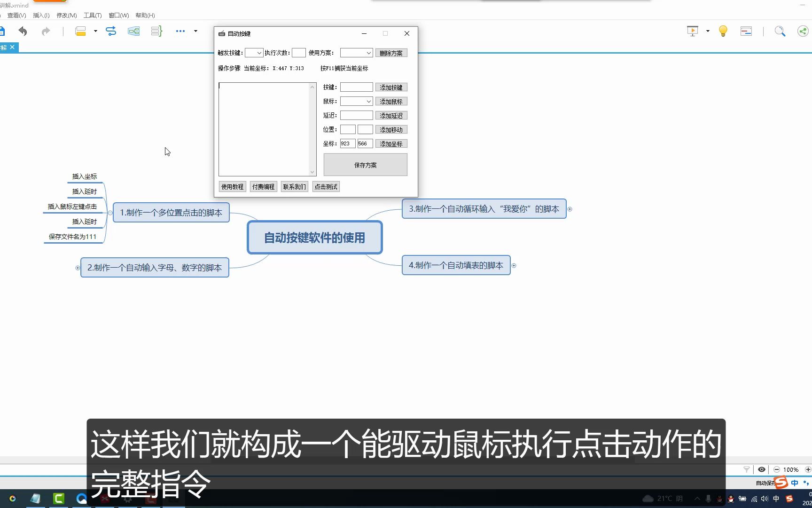Select subtopic 插入鼠标左键点击
The image size is (812, 508).
pos(72,206)
